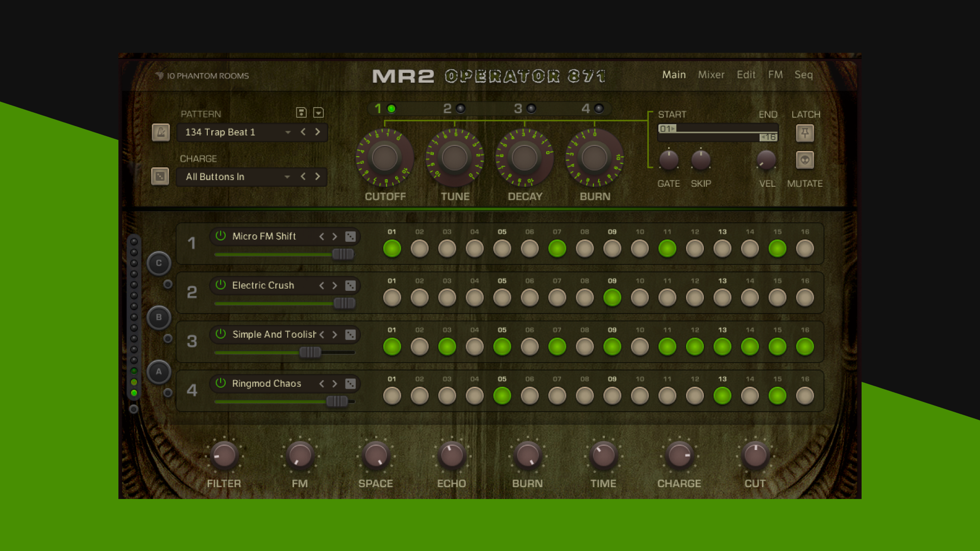Click the Latch pin button
This screenshot has width=980, height=551.
coord(805,134)
